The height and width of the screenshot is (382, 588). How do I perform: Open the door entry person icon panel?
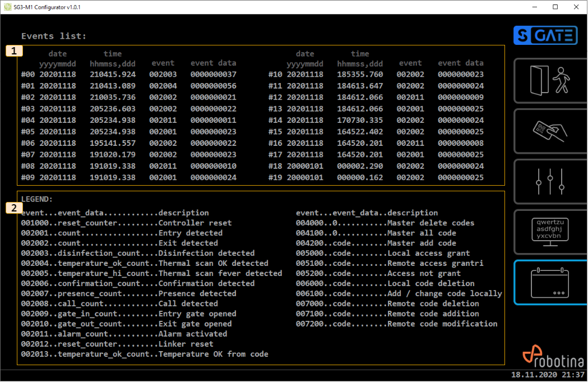coord(549,81)
